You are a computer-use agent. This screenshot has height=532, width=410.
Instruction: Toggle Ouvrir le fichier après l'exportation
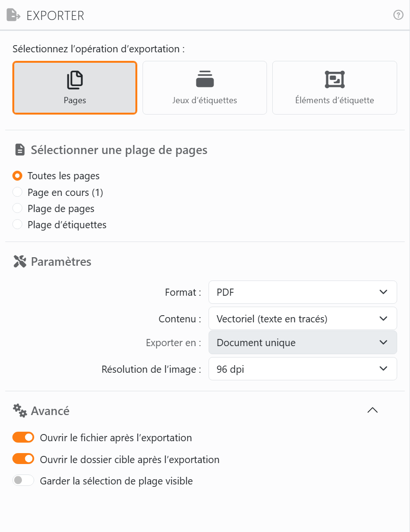(23, 437)
